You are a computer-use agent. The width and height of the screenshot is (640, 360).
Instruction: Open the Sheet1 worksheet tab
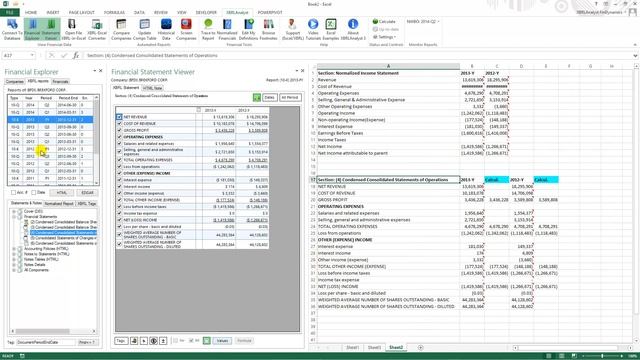point(352,347)
